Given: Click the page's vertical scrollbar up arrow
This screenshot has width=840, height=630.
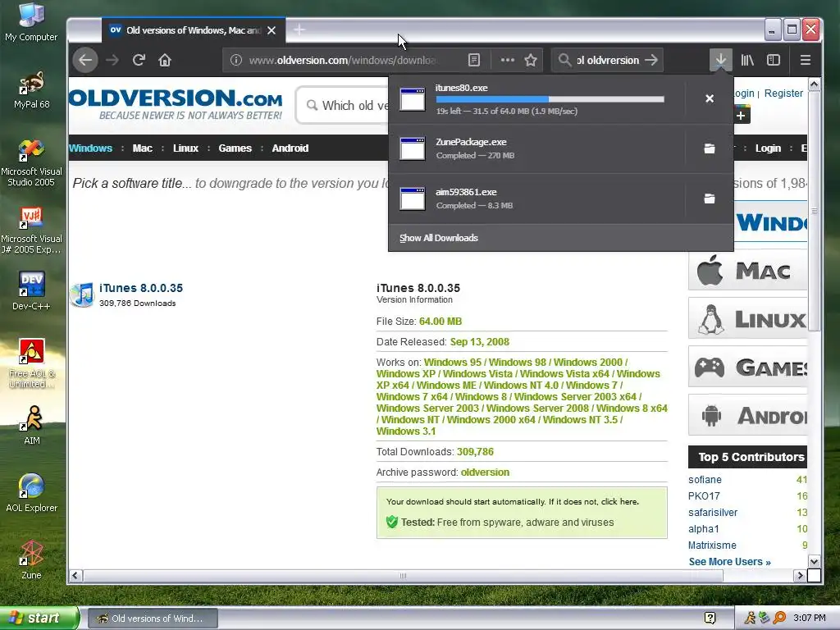Looking at the screenshot, I should pyautogui.click(x=814, y=84).
